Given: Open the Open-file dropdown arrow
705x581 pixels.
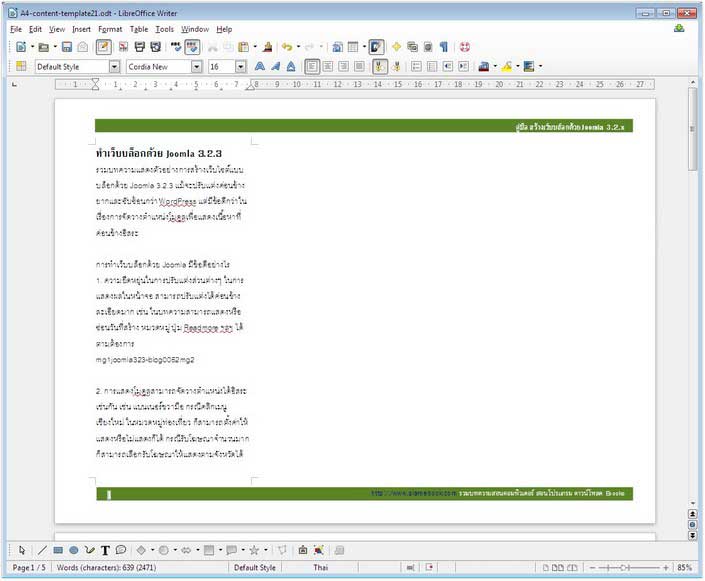Looking at the screenshot, I should point(55,47).
